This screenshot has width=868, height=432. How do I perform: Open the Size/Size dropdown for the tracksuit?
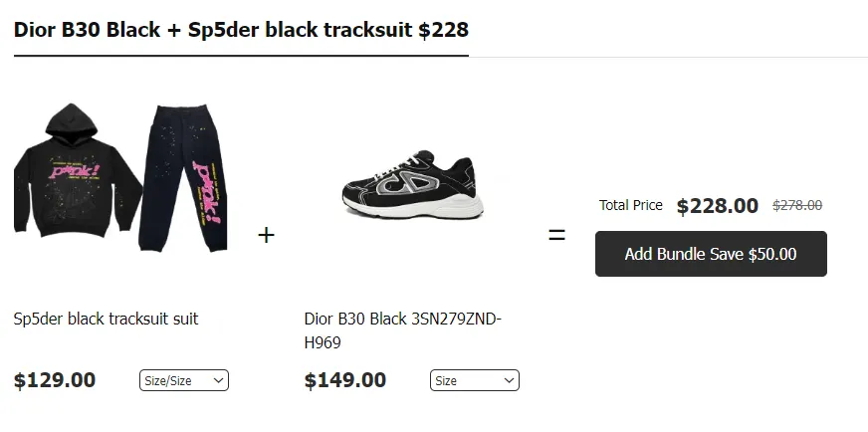click(184, 380)
